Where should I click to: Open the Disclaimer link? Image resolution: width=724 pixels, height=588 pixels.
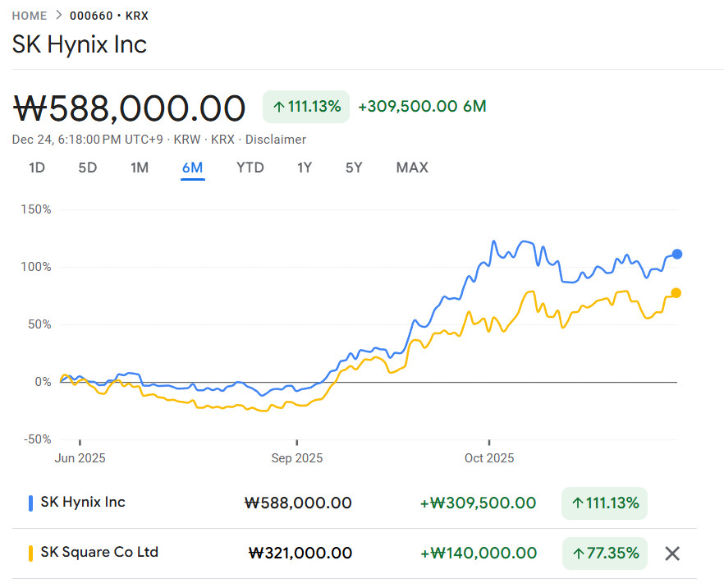[276, 140]
